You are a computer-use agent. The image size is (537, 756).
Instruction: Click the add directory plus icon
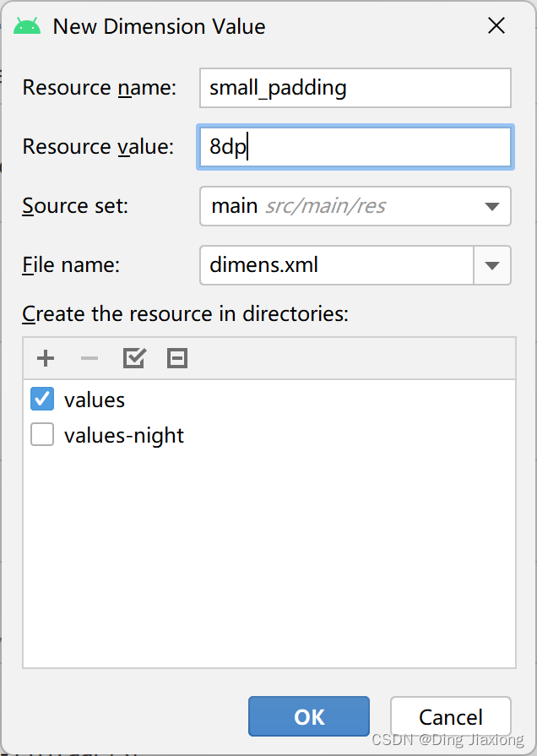pos(46,358)
